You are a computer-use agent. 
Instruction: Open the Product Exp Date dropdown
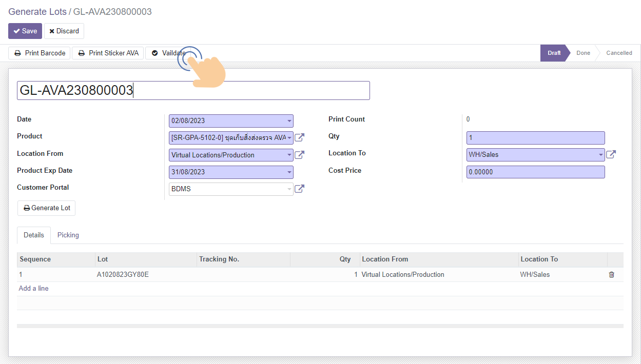(289, 172)
